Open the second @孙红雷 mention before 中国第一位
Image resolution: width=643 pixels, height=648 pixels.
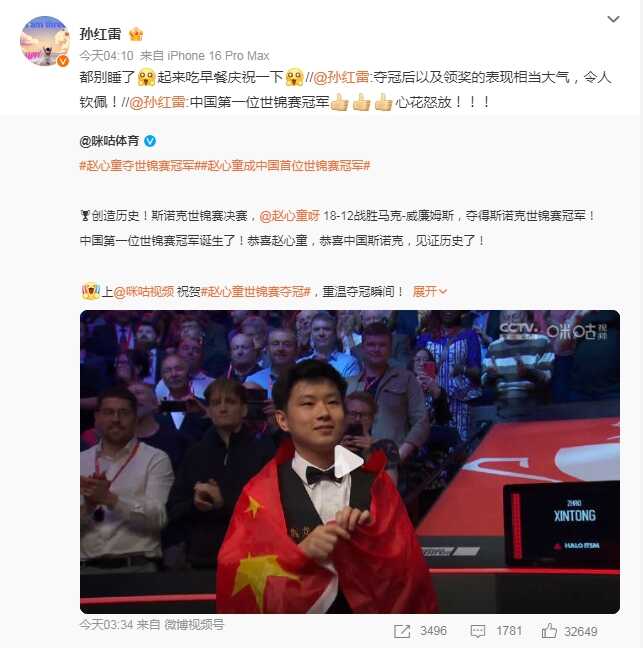pyautogui.click(x=157, y=102)
